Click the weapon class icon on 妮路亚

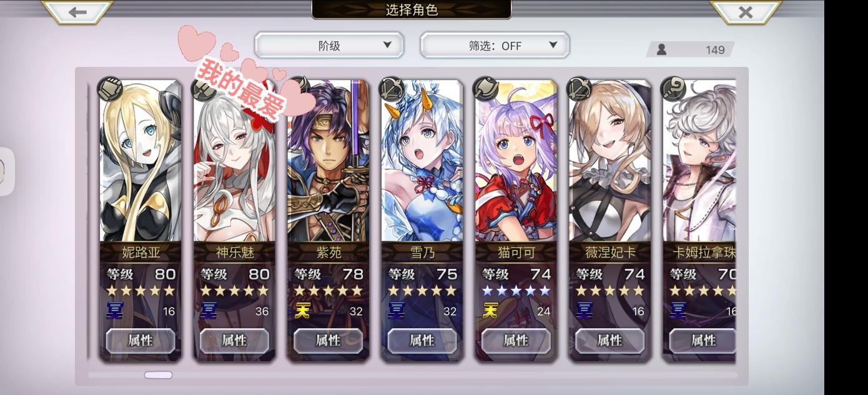pyautogui.click(x=110, y=89)
